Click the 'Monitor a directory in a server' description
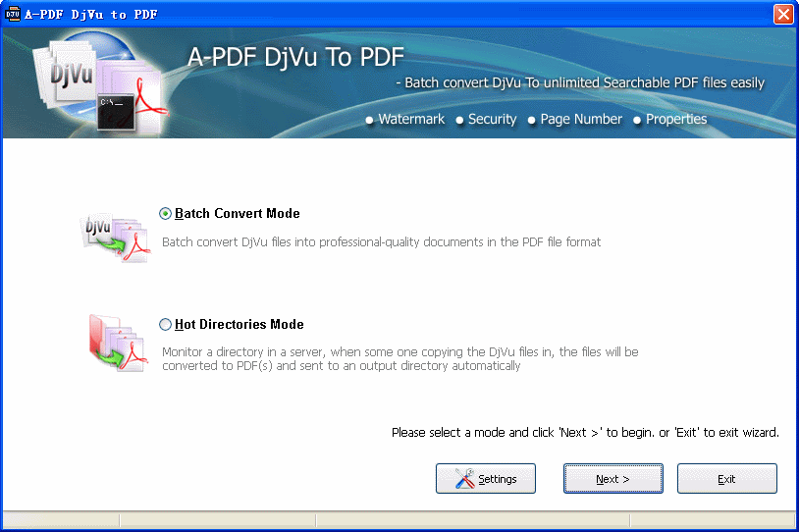Image resolution: width=799 pixels, height=532 pixels. point(400,358)
